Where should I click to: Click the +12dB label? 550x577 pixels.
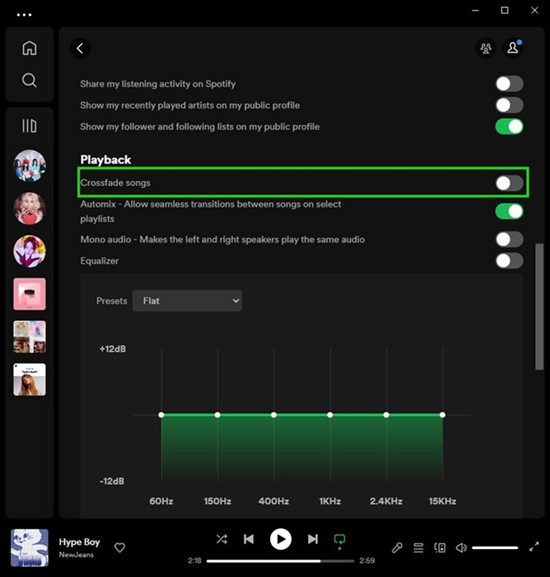pyautogui.click(x=113, y=349)
